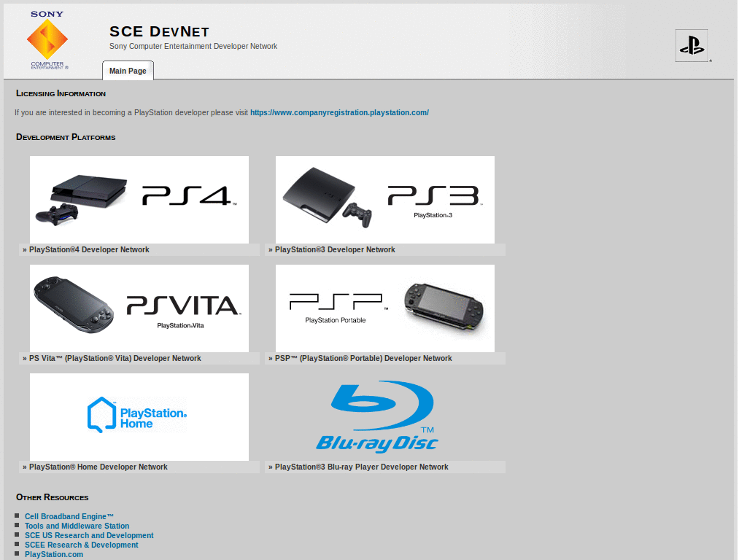This screenshot has width=747, height=560.
Task: Open Tools and Middleware Station
Action: click(77, 526)
